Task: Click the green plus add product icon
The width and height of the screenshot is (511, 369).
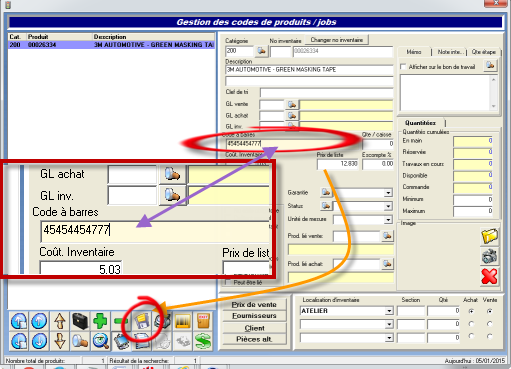Action: click(100, 321)
